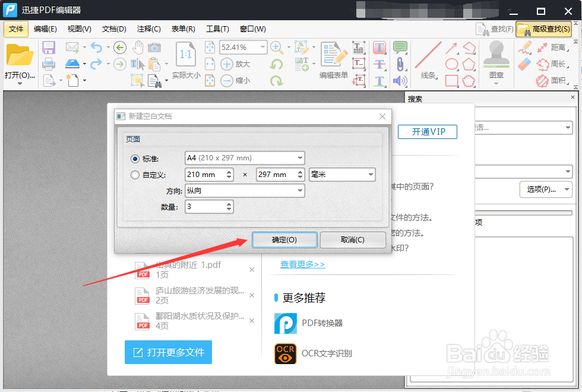Select the Perimeter 周长 measure tool
Image resolution: width=582 pixels, height=392 pixels.
(553, 64)
